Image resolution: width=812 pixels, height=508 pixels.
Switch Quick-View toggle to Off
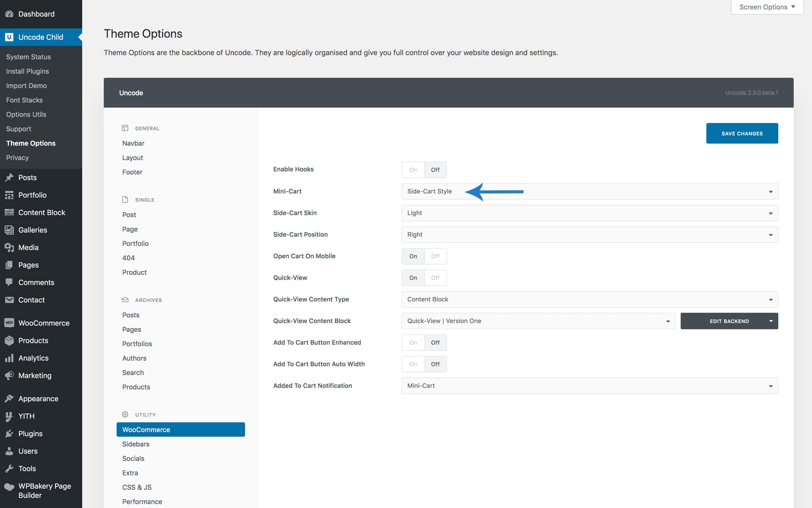click(435, 278)
